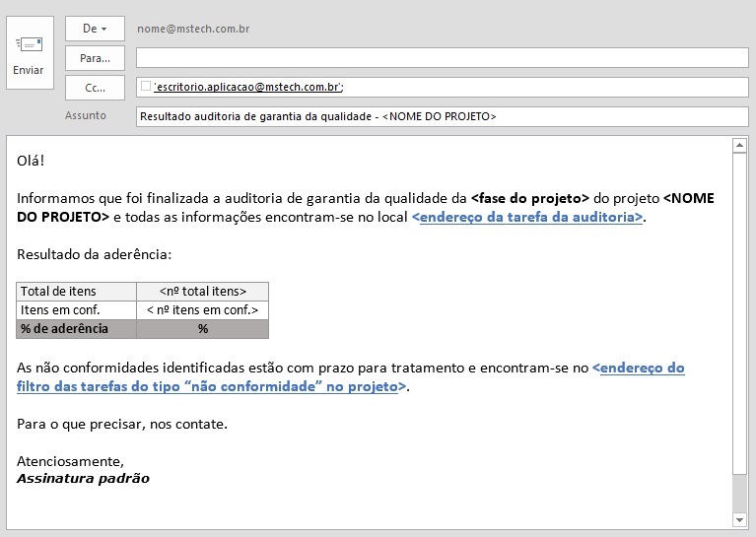The image size is (756, 537).
Task: Send the email with Enviar button
Action: (x=30, y=52)
